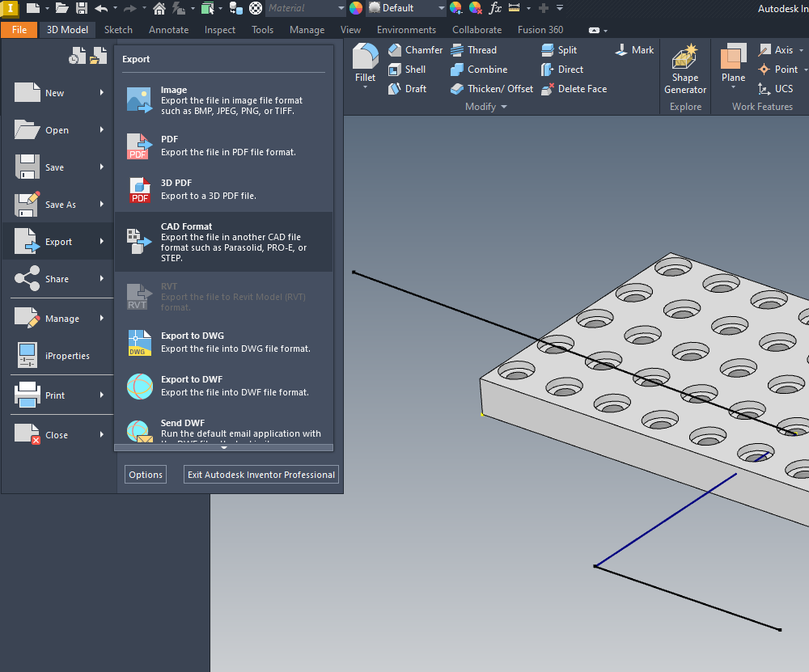
Task: Open the Fusion 360 tab
Action: point(540,30)
